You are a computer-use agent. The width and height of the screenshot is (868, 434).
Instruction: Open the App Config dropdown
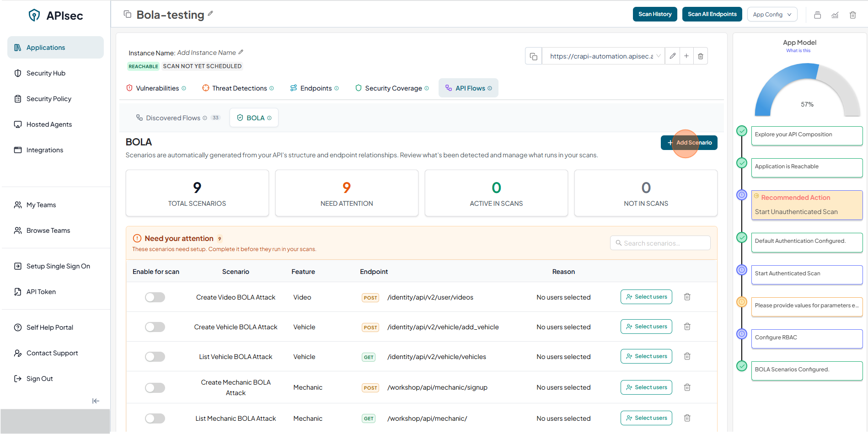pyautogui.click(x=772, y=15)
